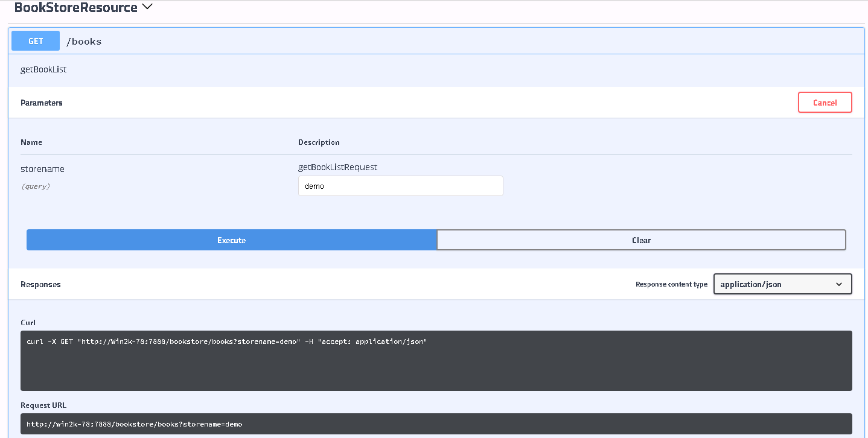Collapse the /books endpoint path
Screen dimensions: 868x438
point(84,42)
